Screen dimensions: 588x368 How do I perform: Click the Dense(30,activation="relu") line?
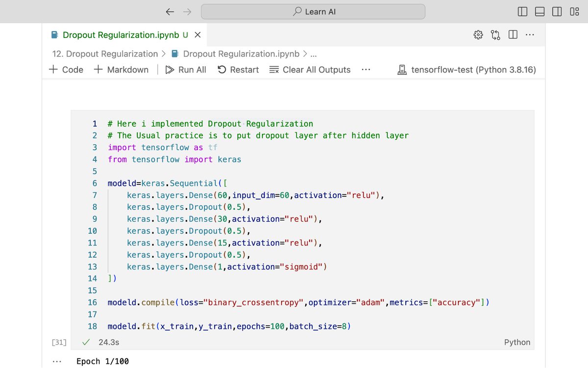224,219
